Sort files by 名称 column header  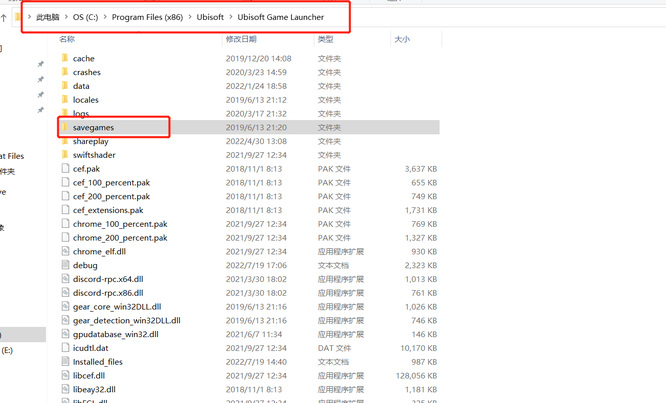click(x=67, y=39)
